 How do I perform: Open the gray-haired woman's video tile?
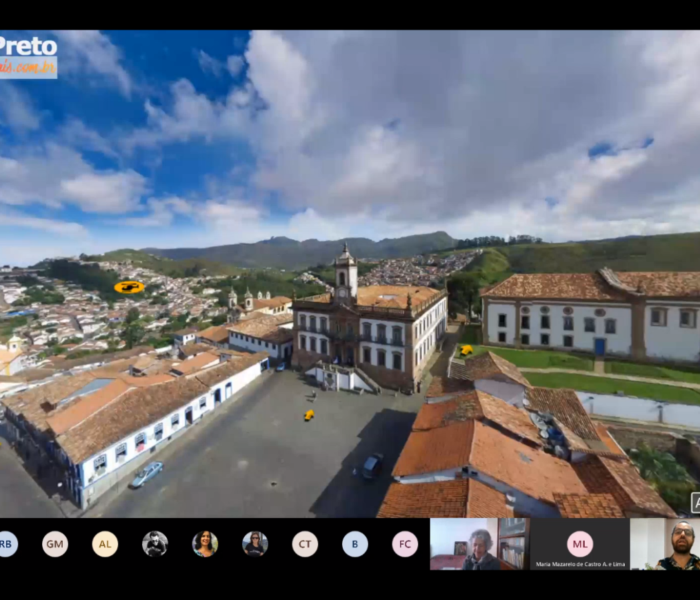(x=479, y=544)
